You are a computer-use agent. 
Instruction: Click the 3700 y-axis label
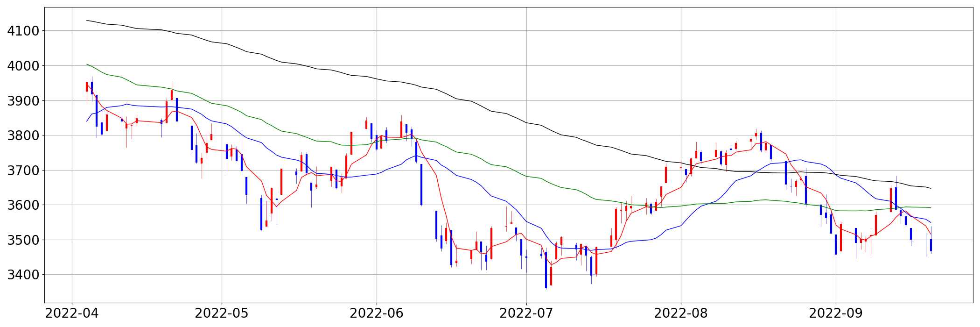[23, 171]
